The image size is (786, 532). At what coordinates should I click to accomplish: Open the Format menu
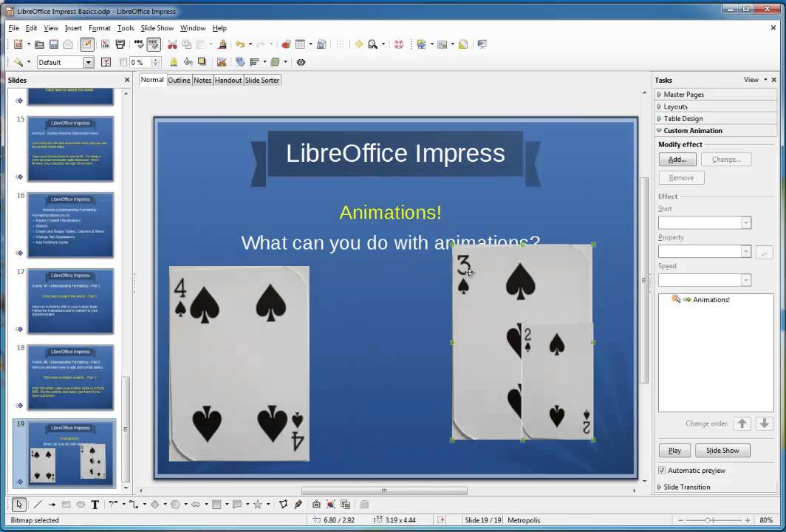[99, 28]
